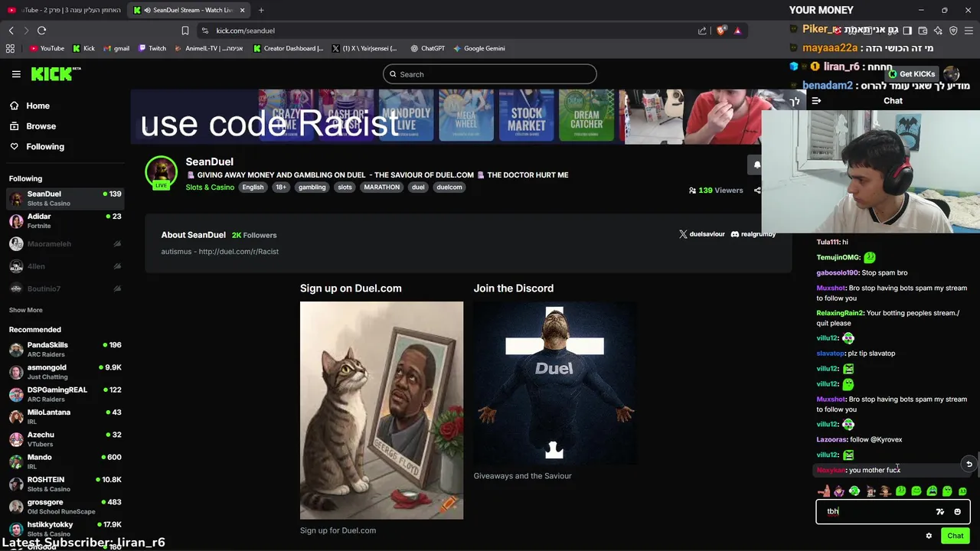Click the Duel.com sign up cat image
The height and width of the screenshot is (551, 980).
pos(381,410)
